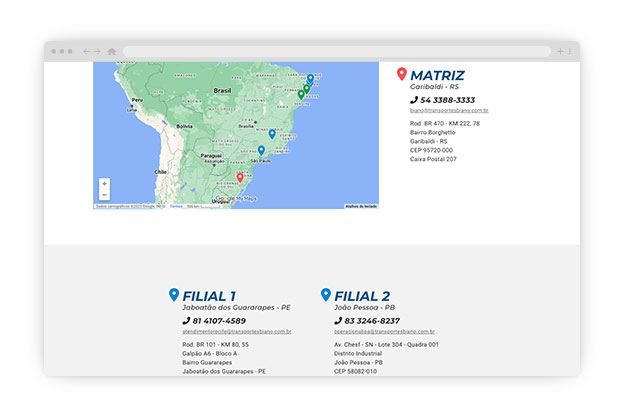Click the blue pin icon beside FILIAL 1
This screenshot has width=624, height=416.
174,295
